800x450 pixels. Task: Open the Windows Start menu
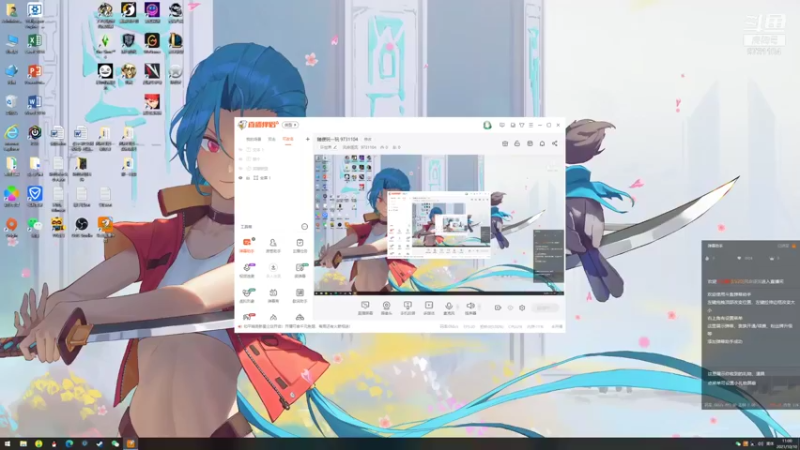(x=7, y=444)
